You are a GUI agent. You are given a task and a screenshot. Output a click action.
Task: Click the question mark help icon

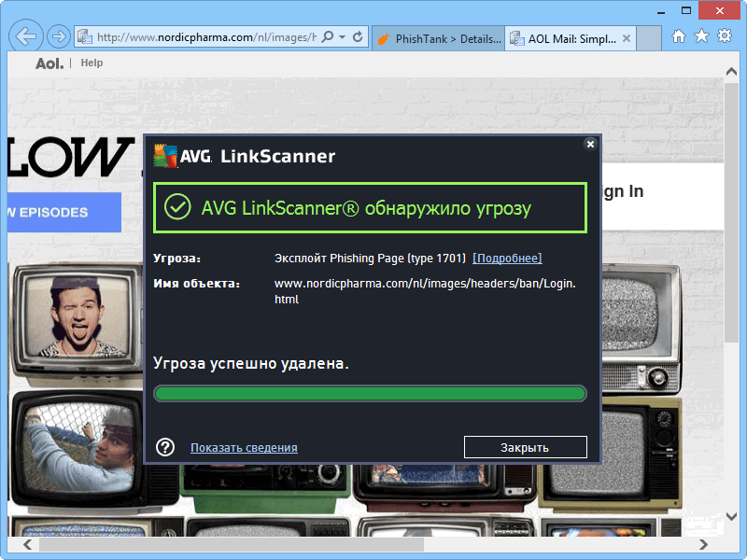tap(165, 447)
